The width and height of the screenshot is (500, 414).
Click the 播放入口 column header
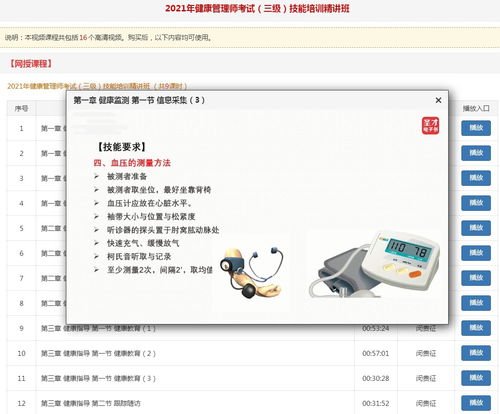click(x=476, y=108)
